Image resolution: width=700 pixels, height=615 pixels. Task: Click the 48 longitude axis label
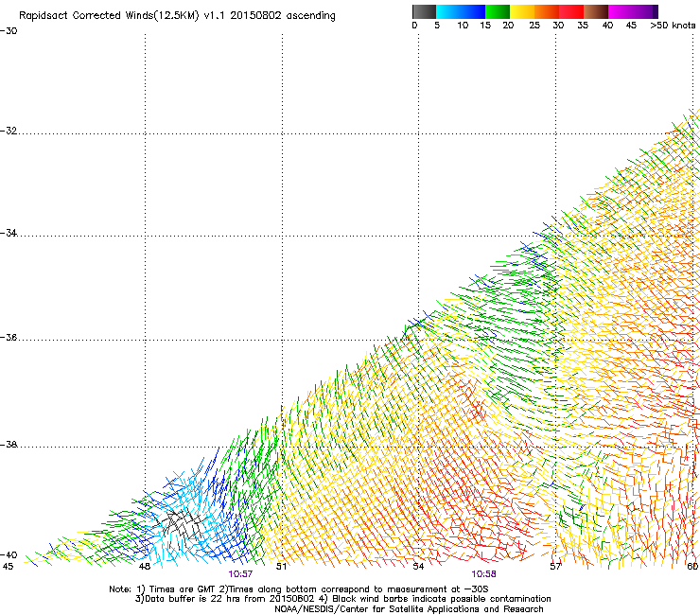[144, 567]
